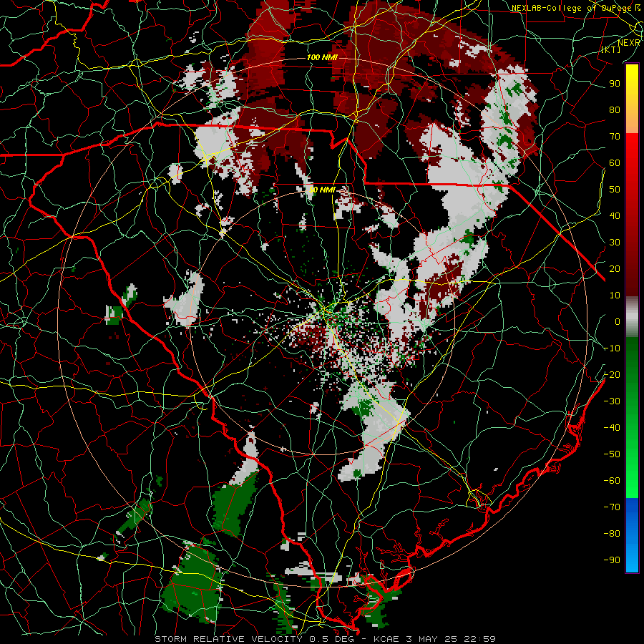The width and height of the screenshot is (644, 644).
Task: Click the positive 20 knot scale value
Action: click(x=615, y=268)
